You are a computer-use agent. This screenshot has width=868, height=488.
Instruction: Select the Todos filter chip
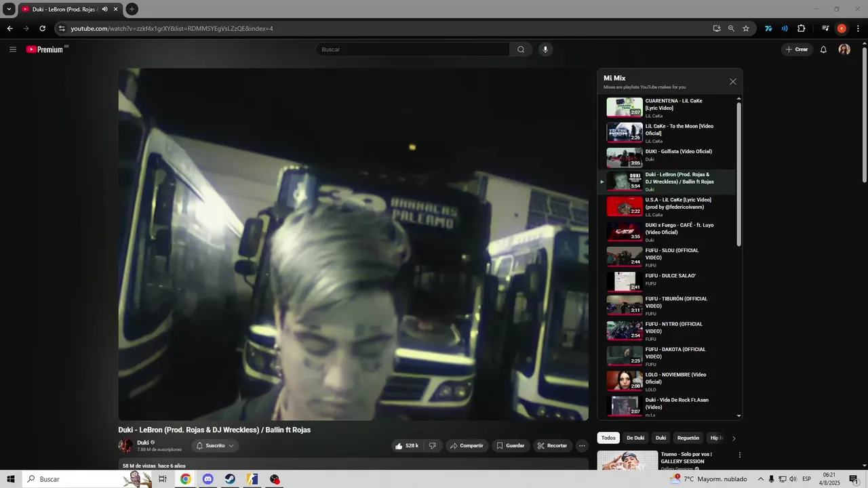608,438
